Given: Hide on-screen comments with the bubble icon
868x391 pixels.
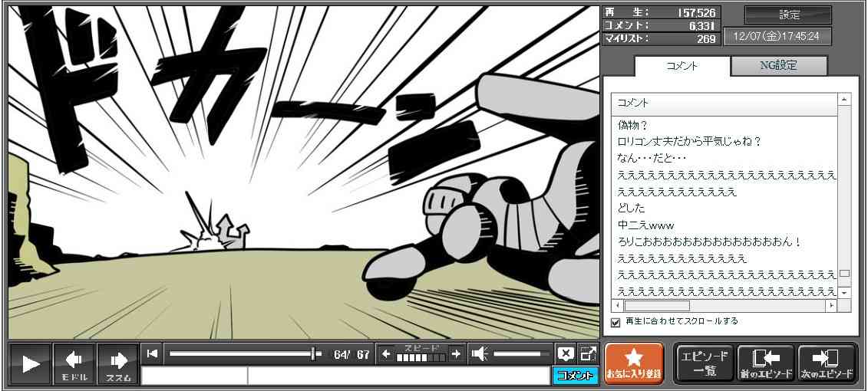Looking at the screenshot, I should point(566,353).
